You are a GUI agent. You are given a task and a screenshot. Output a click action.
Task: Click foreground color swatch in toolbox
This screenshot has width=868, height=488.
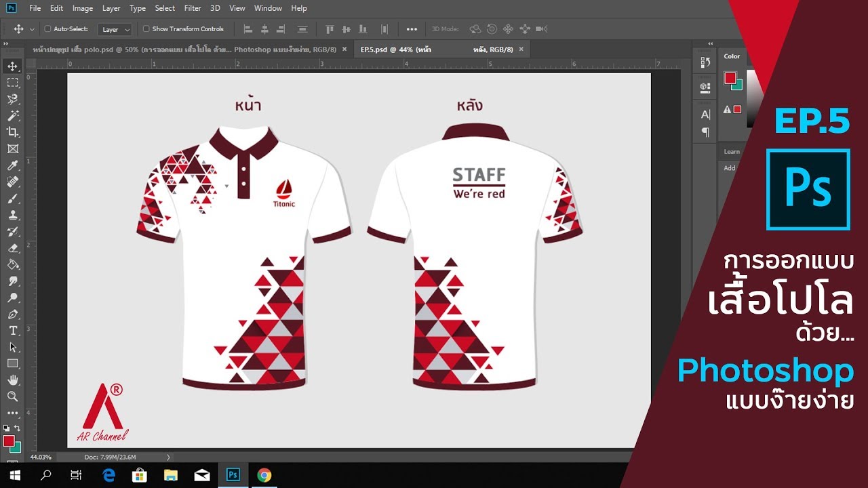click(9, 441)
